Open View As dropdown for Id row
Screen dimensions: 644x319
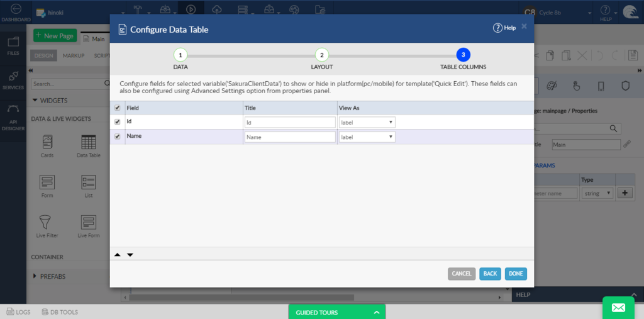click(367, 122)
